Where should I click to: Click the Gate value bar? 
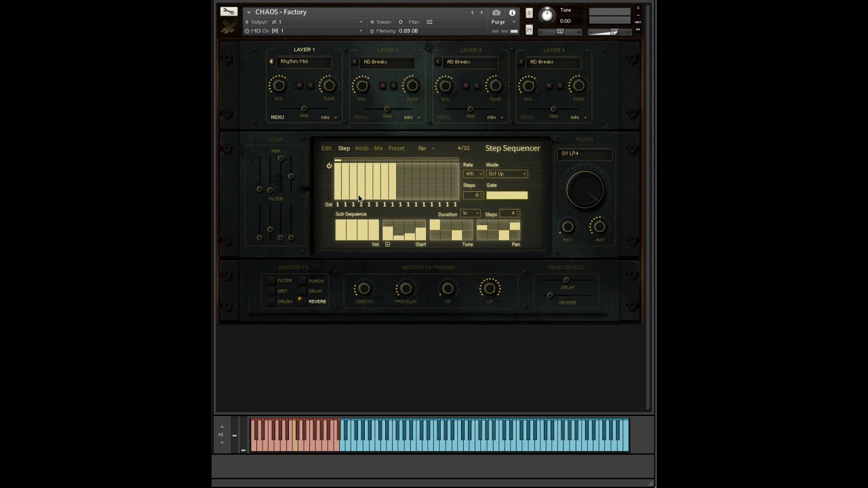pos(507,195)
